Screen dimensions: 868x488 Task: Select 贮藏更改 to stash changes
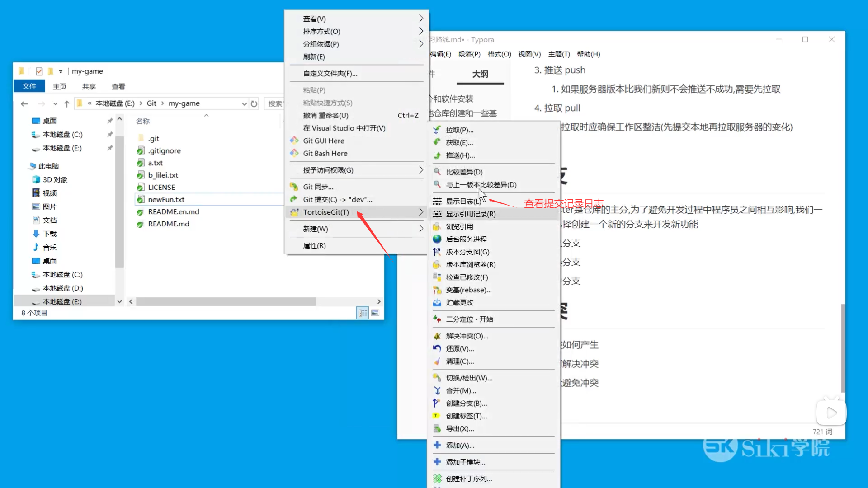(459, 302)
